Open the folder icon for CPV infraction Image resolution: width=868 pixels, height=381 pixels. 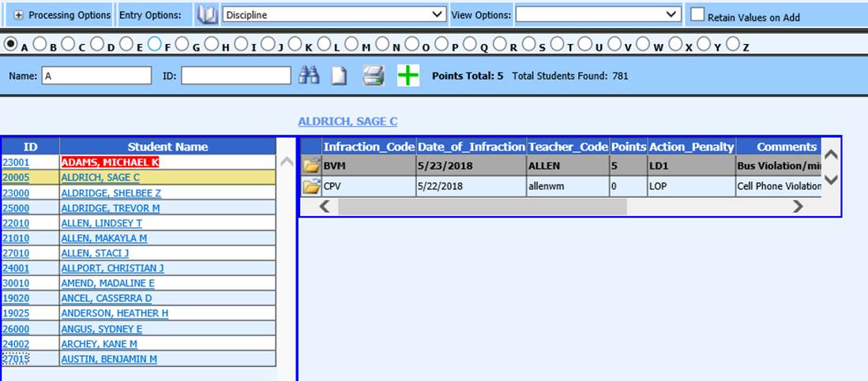pos(311,186)
